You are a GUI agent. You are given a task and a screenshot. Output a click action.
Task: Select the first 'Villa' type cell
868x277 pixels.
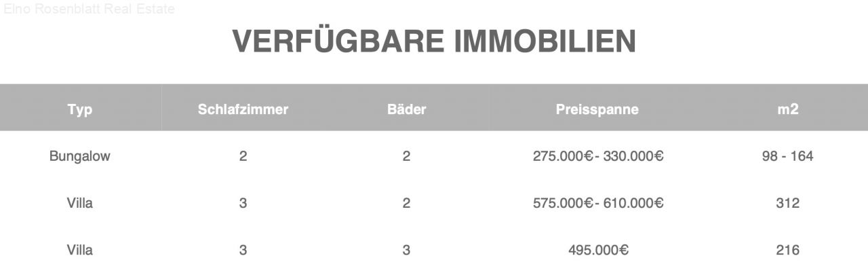point(79,203)
